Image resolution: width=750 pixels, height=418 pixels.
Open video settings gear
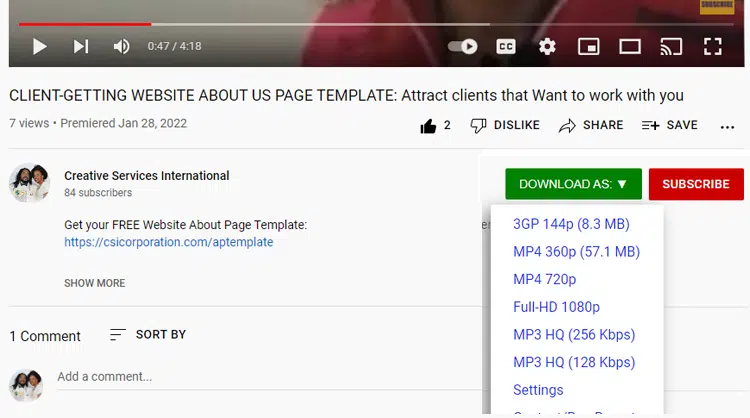(547, 46)
